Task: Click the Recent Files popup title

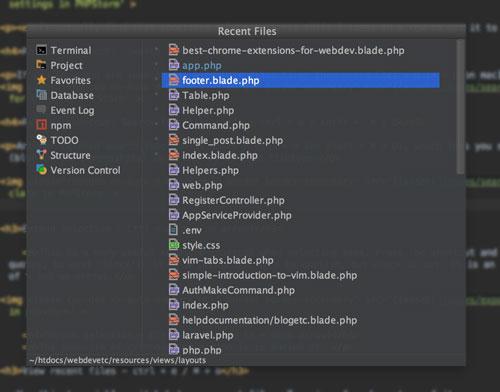Action: coord(247,31)
